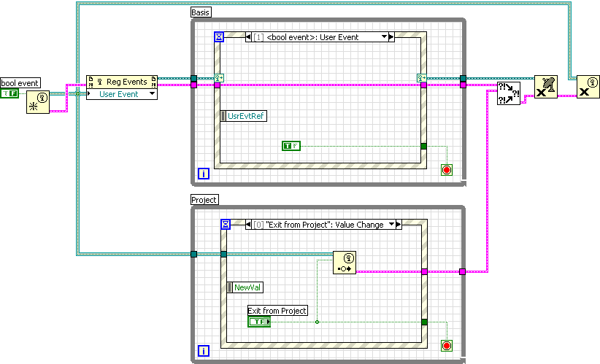Click the Basis loop label
Screen dimensions: 600x364
[x=201, y=12]
